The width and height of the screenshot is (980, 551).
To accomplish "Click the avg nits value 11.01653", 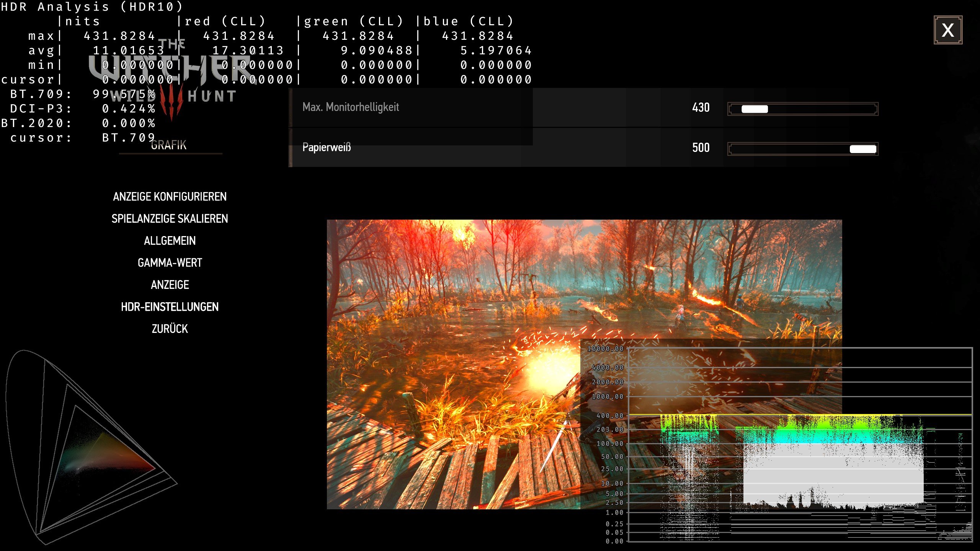I will (129, 51).
